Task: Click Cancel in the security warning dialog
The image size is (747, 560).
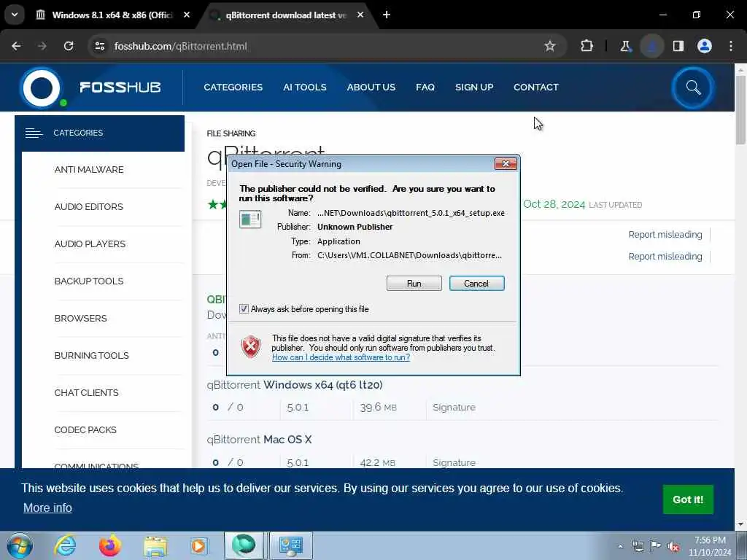Action: (476, 284)
